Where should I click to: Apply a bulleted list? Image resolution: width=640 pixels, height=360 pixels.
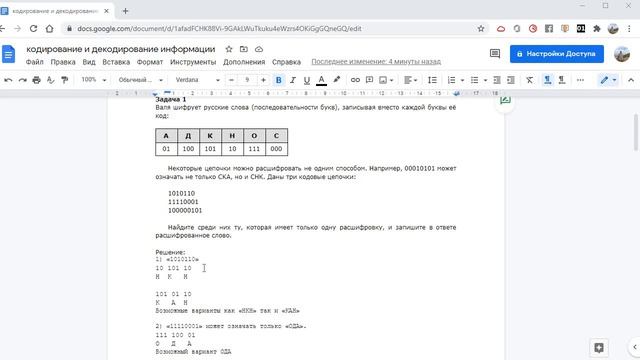(474, 80)
